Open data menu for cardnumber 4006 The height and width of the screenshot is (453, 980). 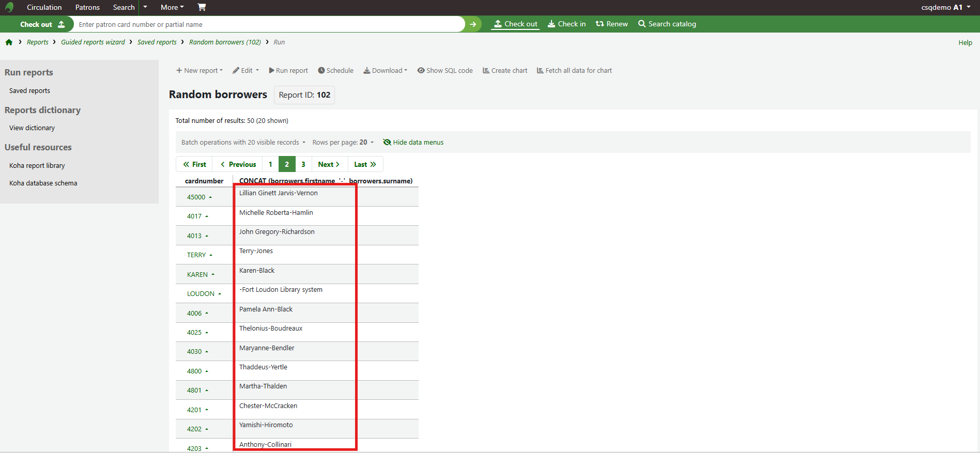point(197,314)
